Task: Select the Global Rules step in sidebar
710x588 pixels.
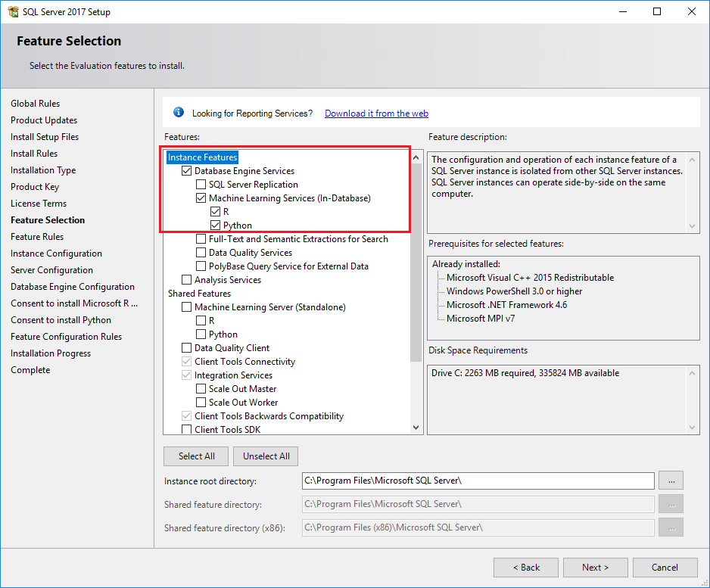Action: coord(36,104)
